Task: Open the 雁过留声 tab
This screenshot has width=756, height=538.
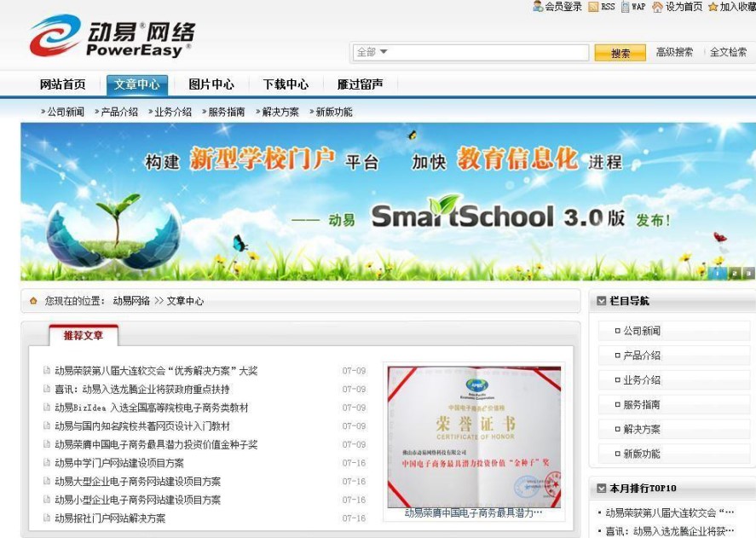Action: click(361, 84)
